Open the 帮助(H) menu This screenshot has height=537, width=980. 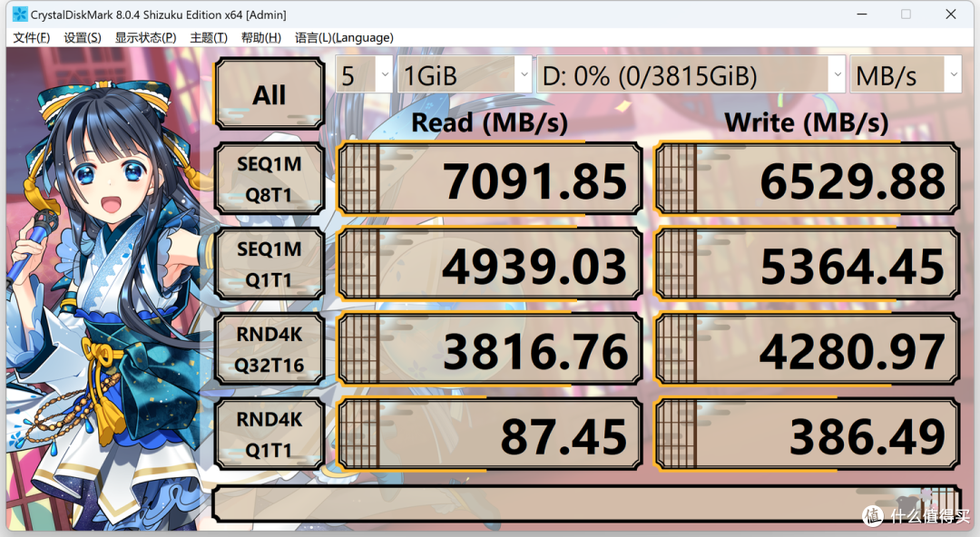(261, 37)
